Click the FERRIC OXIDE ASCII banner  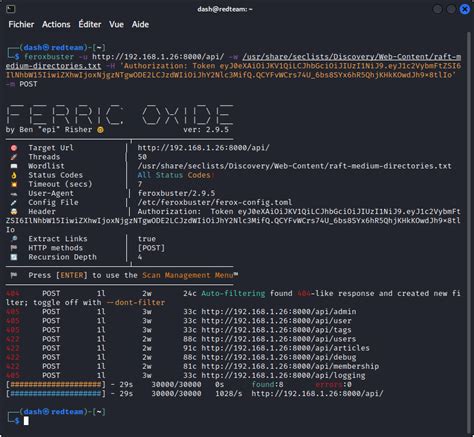click(x=120, y=115)
